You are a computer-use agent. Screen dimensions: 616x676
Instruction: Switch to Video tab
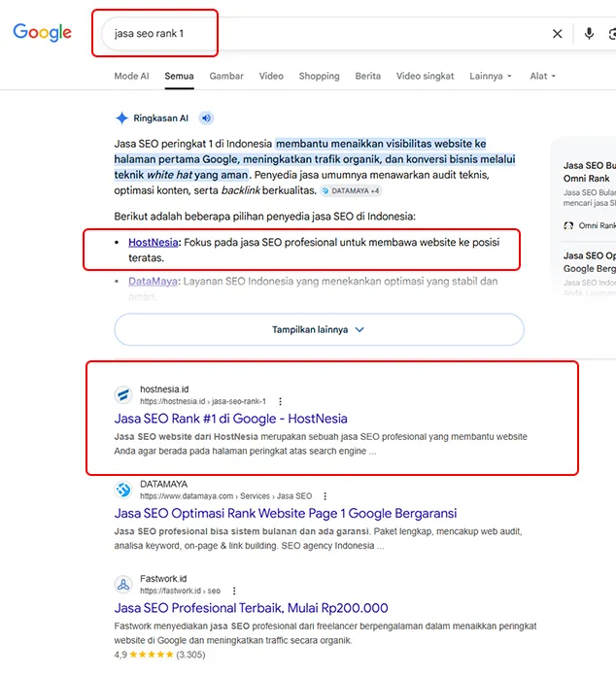[x=271, y=76]
